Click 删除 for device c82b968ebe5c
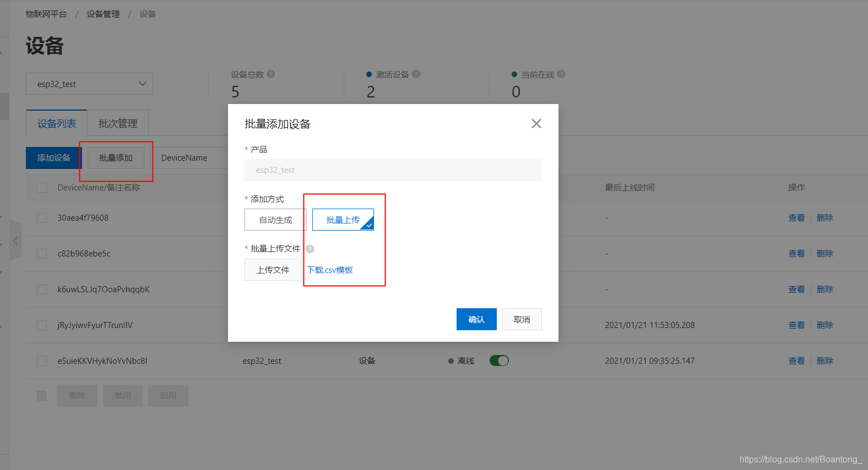Viewport: 868px width, 470px height. (824, 254)
